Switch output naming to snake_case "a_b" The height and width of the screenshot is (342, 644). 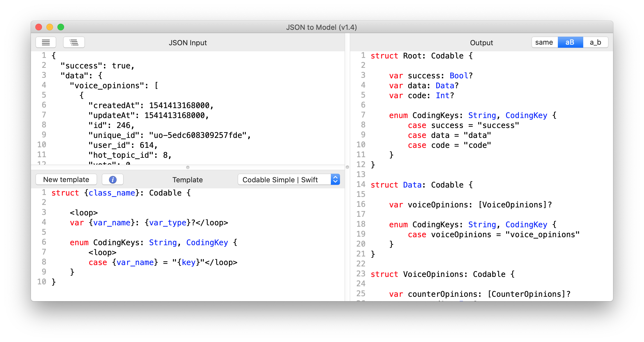[595, 42]
